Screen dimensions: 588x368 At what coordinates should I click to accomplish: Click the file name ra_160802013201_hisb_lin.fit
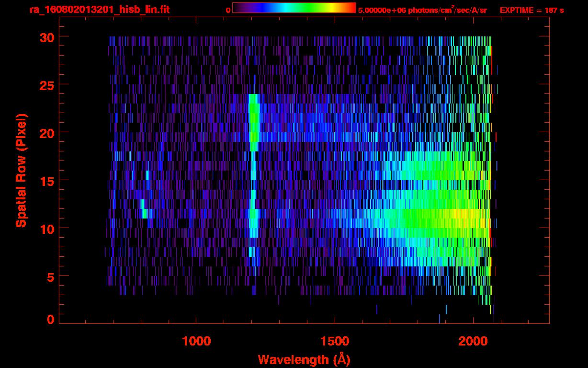tap(99, 10)
